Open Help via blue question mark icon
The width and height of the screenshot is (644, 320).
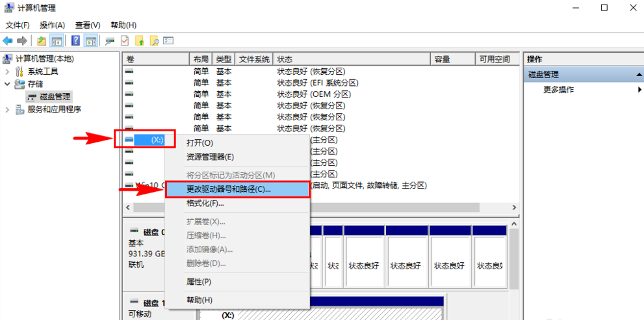click(x=75, y=40)
